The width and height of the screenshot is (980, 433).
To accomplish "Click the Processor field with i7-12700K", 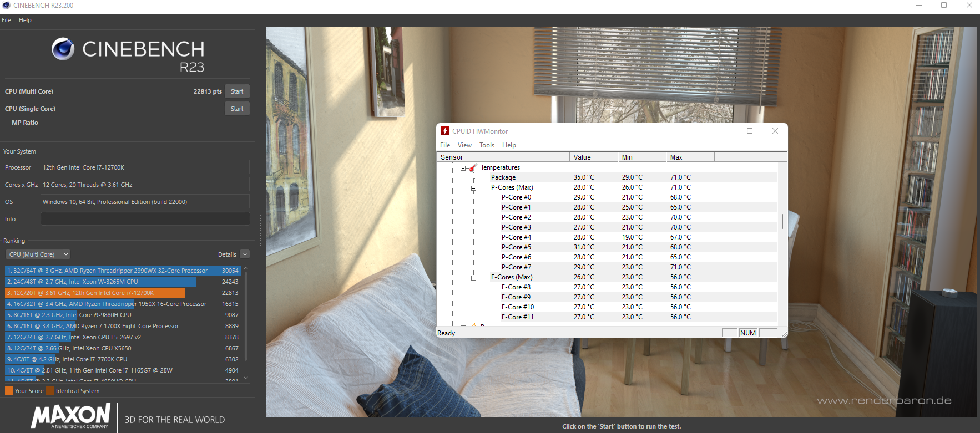I will 145,167.
